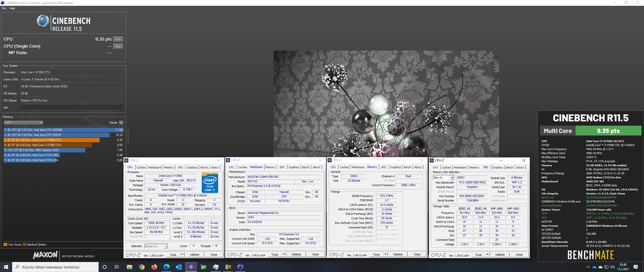Launch Google Chrome from the taskbar
644x272 pixels.
click(142, 267)
